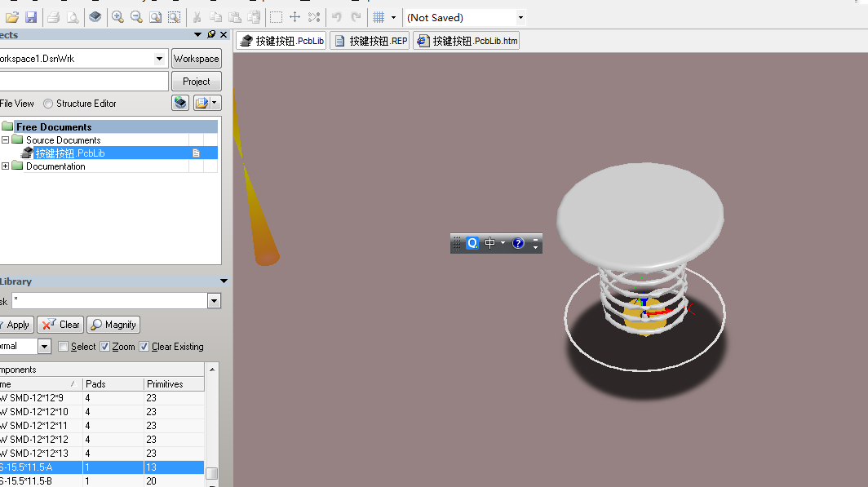Screen dimensions: 868x487
Task: Uncheck the Zoom checkbox
Action: 104,347
